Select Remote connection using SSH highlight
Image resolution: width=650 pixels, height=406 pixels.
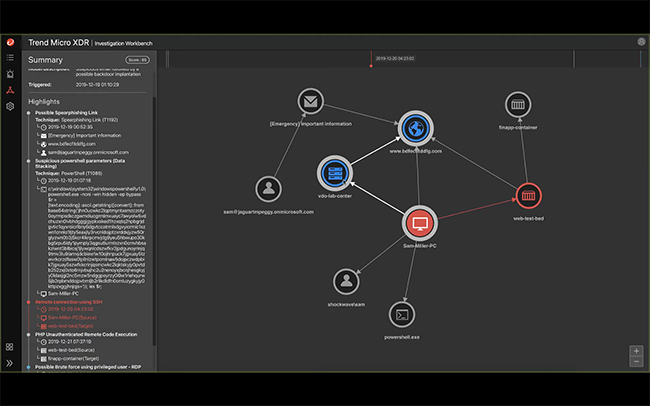click(68, 302)
